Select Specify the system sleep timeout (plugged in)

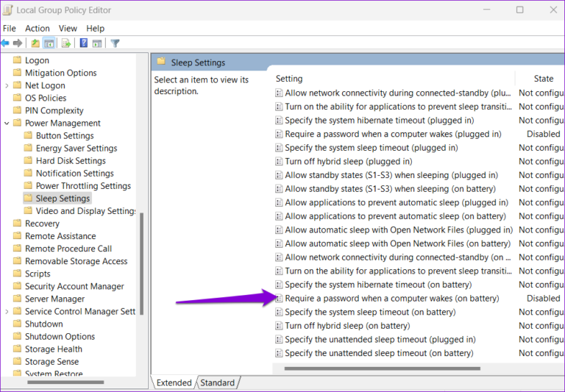pos(372,148)
